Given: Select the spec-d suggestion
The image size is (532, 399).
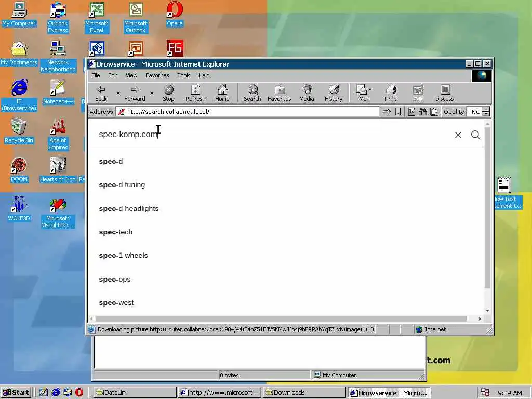Looking at the screenshot, I should point(111,162).
